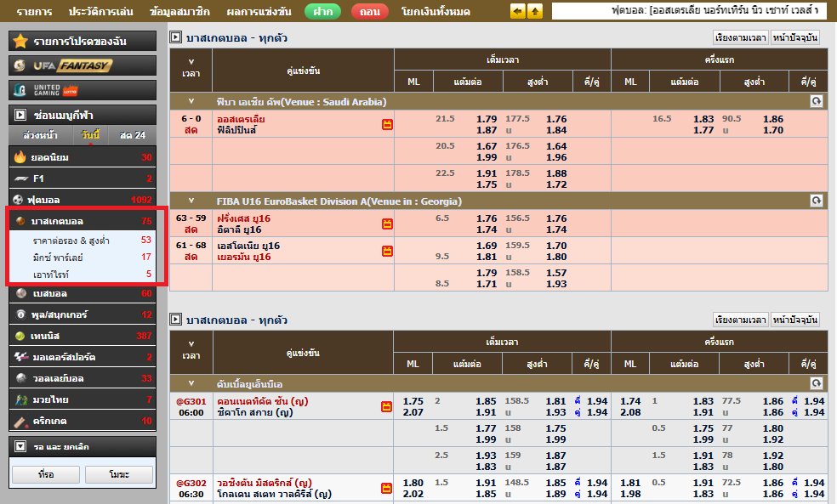Click the up arrow icon in the top bar

pos(534,12)
